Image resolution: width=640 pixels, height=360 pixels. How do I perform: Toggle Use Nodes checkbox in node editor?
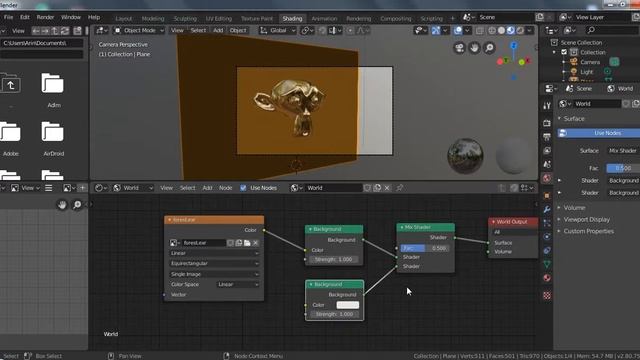point(243,188)
